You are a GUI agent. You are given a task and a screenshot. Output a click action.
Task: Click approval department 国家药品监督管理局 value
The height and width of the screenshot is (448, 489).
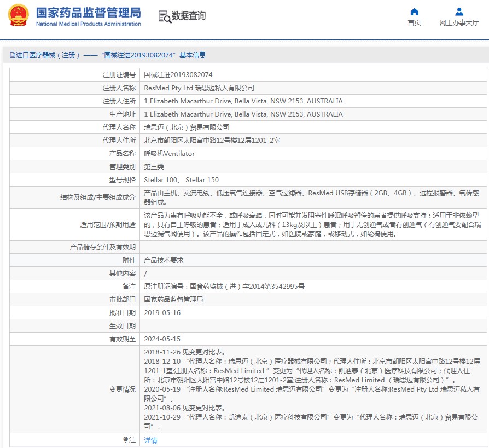tap(173, 300)
